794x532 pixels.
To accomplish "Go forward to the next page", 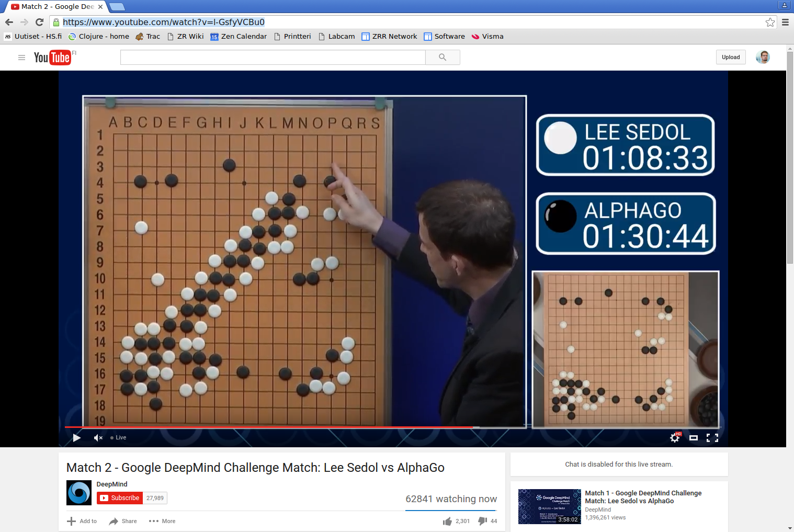I will coord(24,22).
